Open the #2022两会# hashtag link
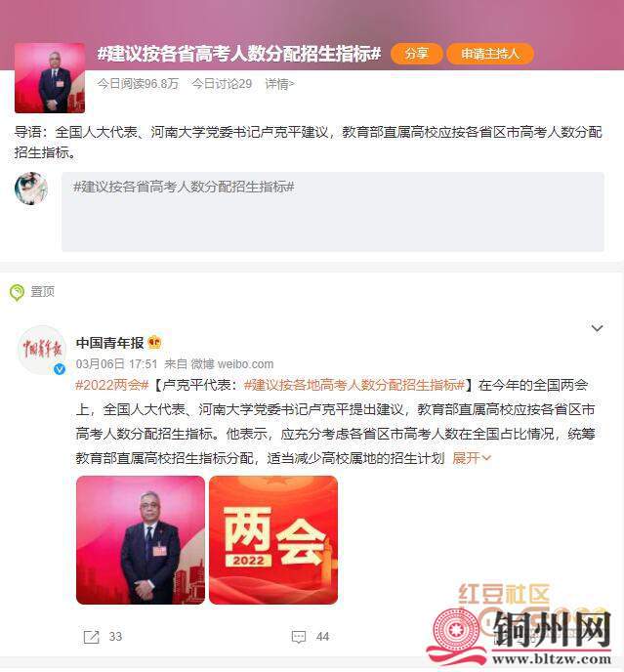 [x=112, y=385]
